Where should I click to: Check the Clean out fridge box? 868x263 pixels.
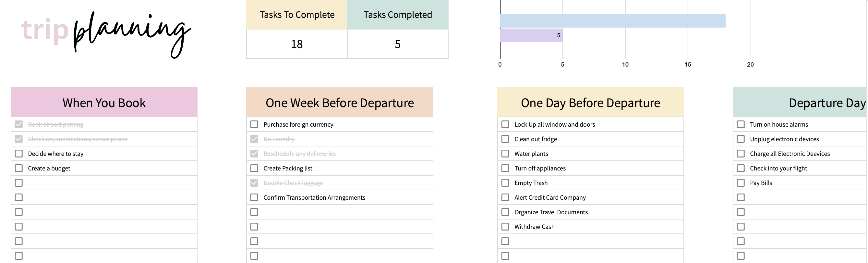(x=505, y=139)
